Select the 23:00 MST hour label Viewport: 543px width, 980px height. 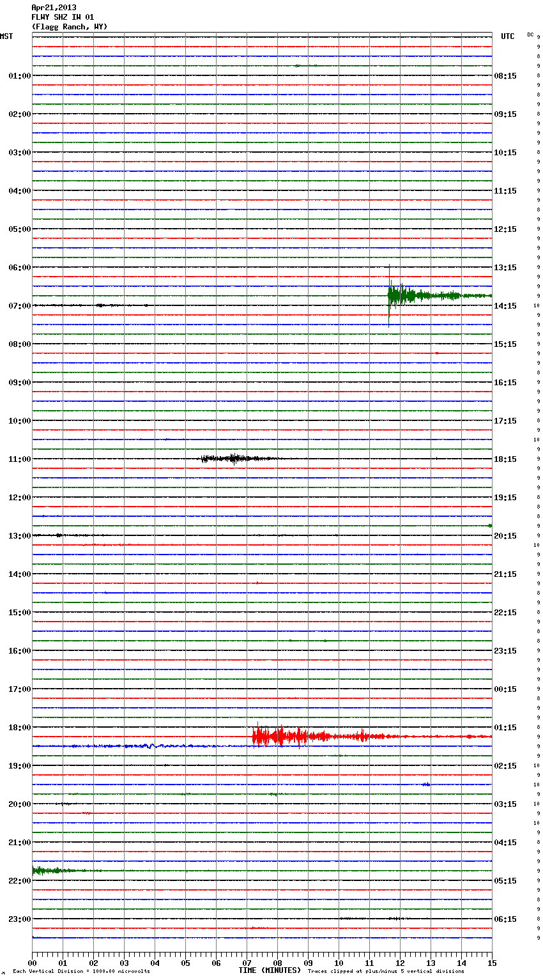20,919
